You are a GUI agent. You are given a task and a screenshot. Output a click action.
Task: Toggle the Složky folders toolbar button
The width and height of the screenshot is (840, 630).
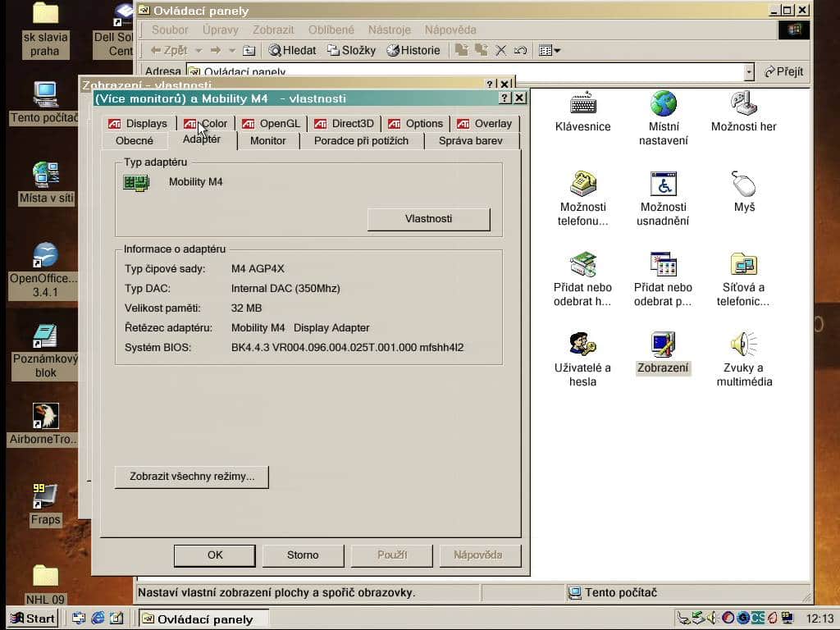click(351, 50)
